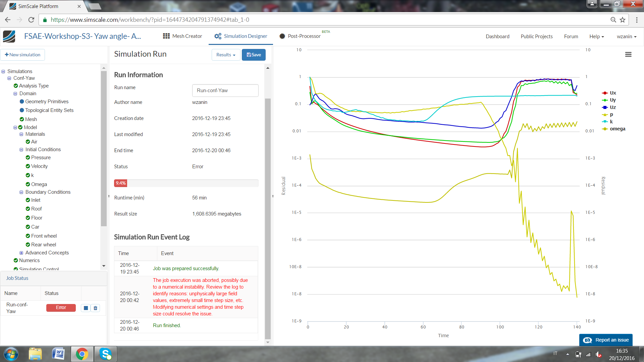This screenshot has width=644, height=362.
Task: Hide the Uz series via legend
Action: coord(612,107)
